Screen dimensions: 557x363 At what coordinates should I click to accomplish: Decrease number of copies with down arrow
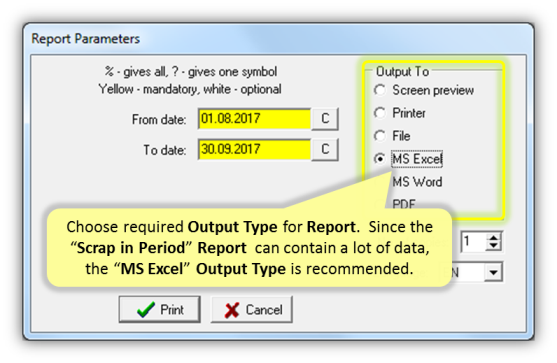tap(493, 246)
